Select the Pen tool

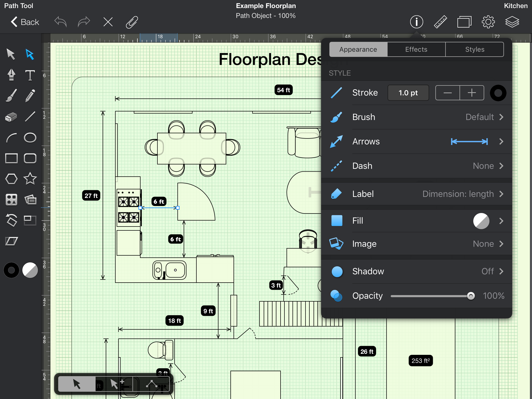11,75
